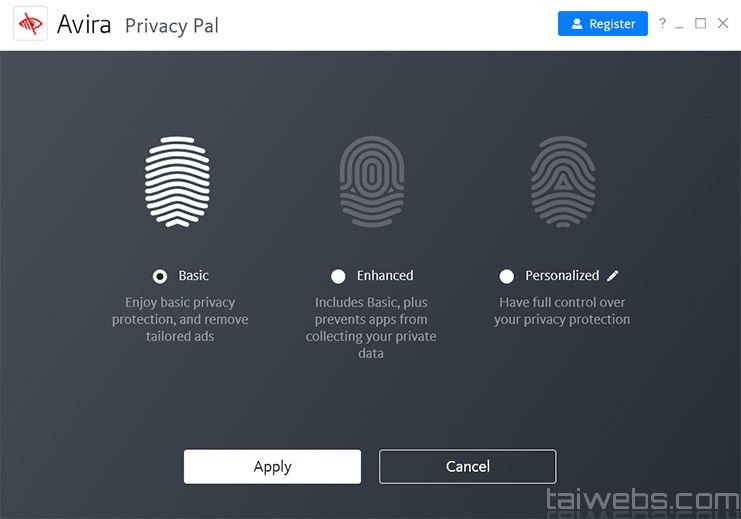The image size is (741, 519).
Task: Click the Basic fingerprint icon
Action: click(x=177, y=182)
